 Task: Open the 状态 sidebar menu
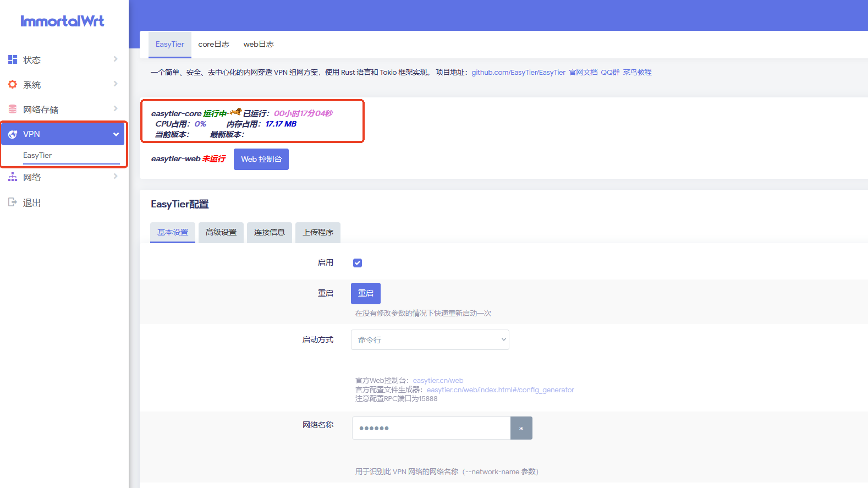pos(63,59)
